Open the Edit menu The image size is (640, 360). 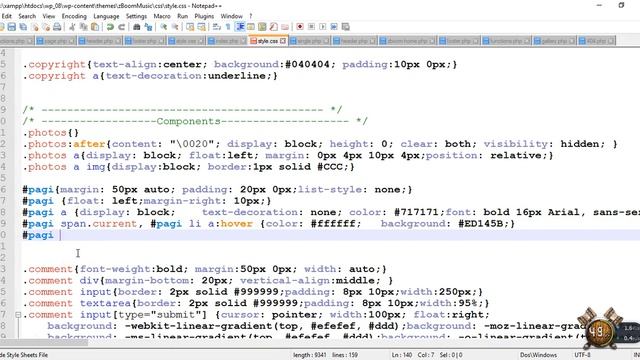[x=7, y=16]
